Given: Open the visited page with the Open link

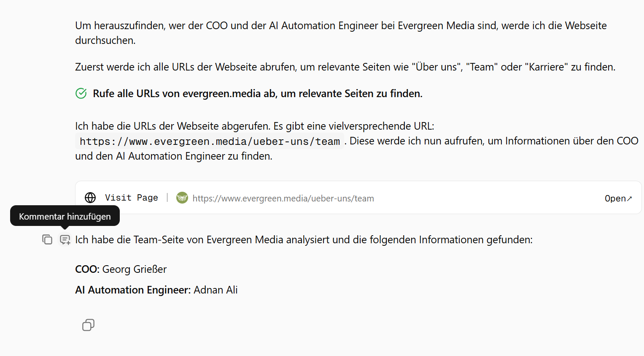Looking at the screenshot, I should point(618,198).
